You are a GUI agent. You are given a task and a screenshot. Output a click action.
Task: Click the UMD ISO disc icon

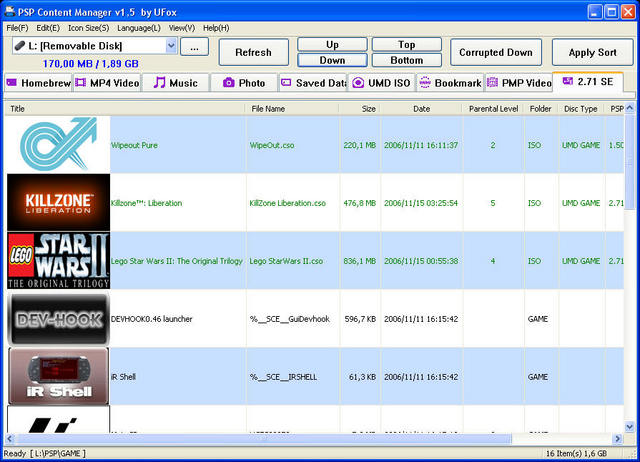(358, 83)
